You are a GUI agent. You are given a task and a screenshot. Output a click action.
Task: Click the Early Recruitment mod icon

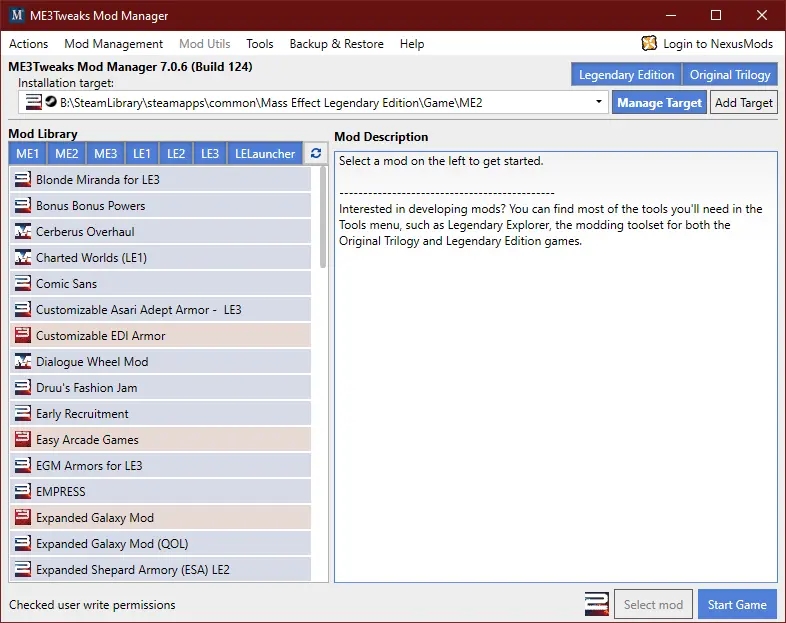(x=23, y=413)
